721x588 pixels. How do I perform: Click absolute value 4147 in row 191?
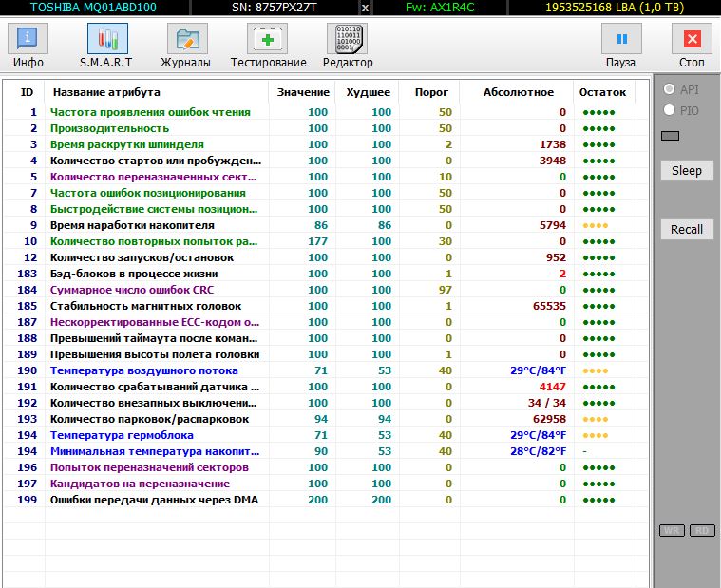553,387
